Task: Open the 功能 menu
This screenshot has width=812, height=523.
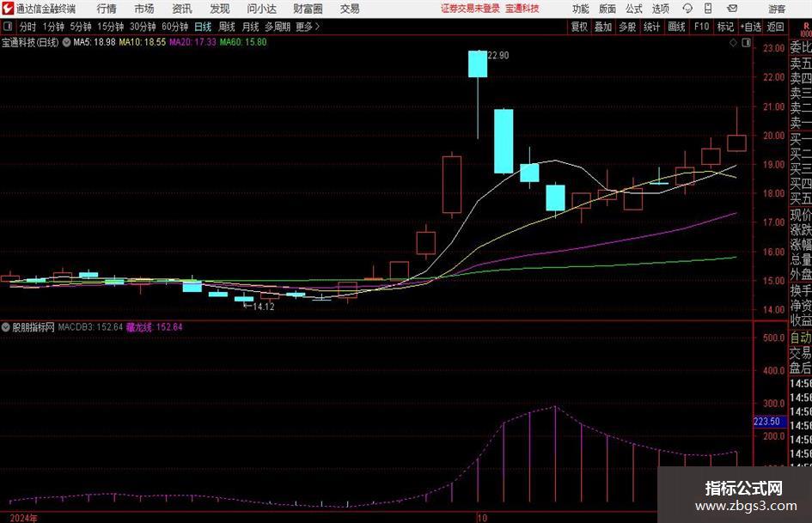Action: click(x=581, y=9)
